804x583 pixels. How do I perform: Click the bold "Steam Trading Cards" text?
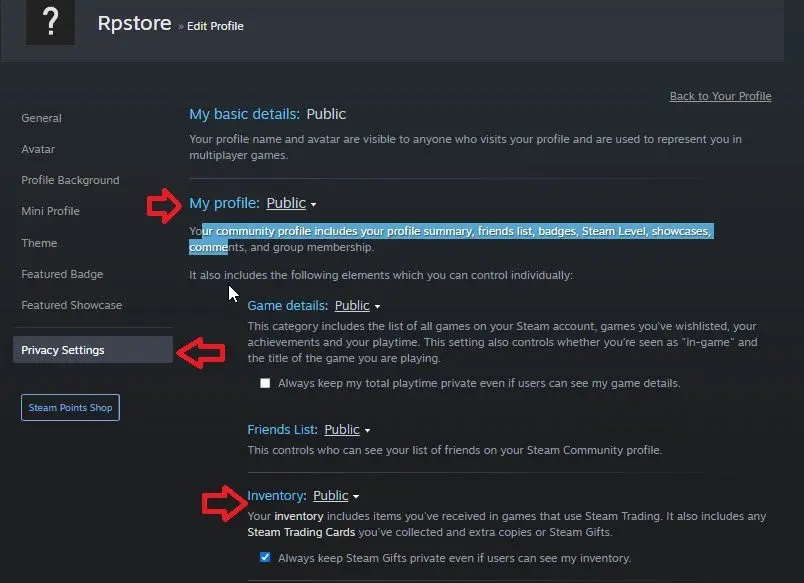(x=301, y=532)
